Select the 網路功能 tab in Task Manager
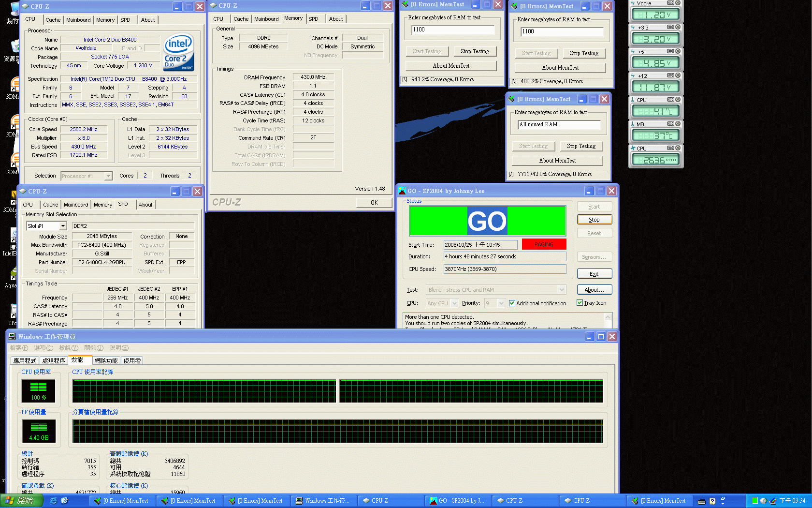Image resolution: width=812 pixels, height=508 pixels. click(106, 360)
